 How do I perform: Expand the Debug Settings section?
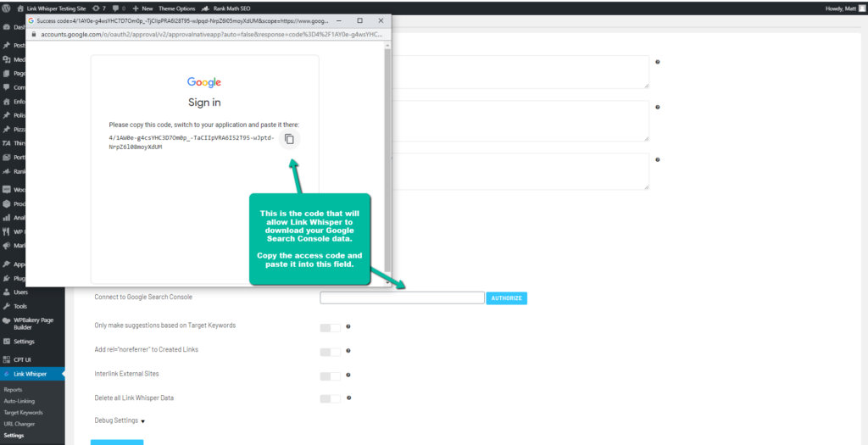click(x=120, y=420)
